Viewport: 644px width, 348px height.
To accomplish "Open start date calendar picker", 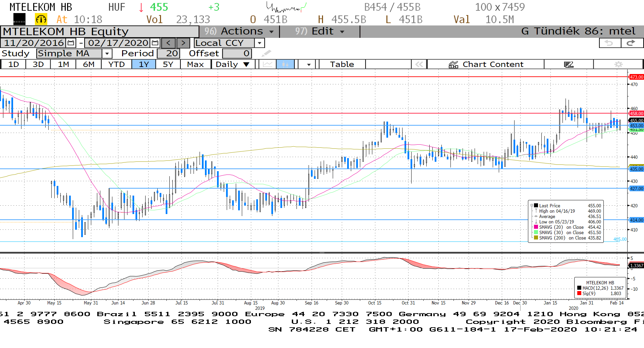I will (71, 43).
